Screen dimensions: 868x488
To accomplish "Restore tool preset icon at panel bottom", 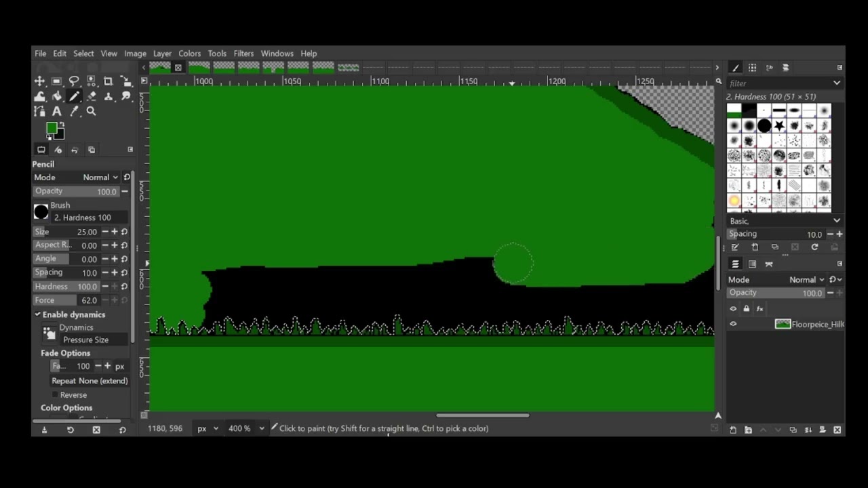I will 70,430.
